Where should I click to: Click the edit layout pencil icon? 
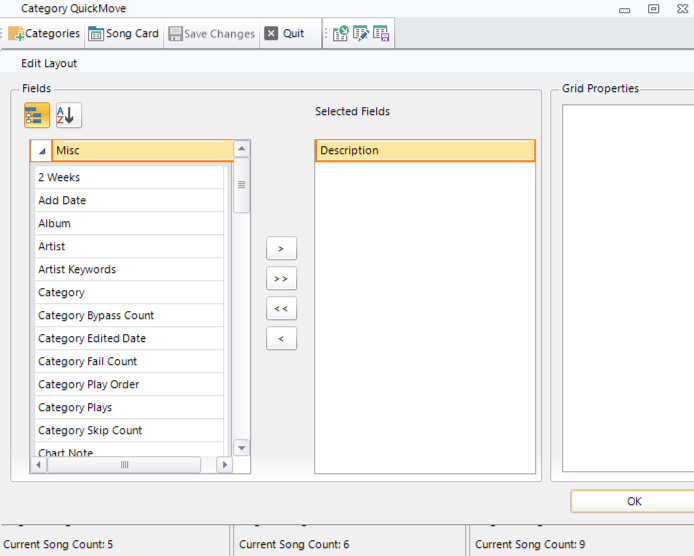click(x=361, y=33)
